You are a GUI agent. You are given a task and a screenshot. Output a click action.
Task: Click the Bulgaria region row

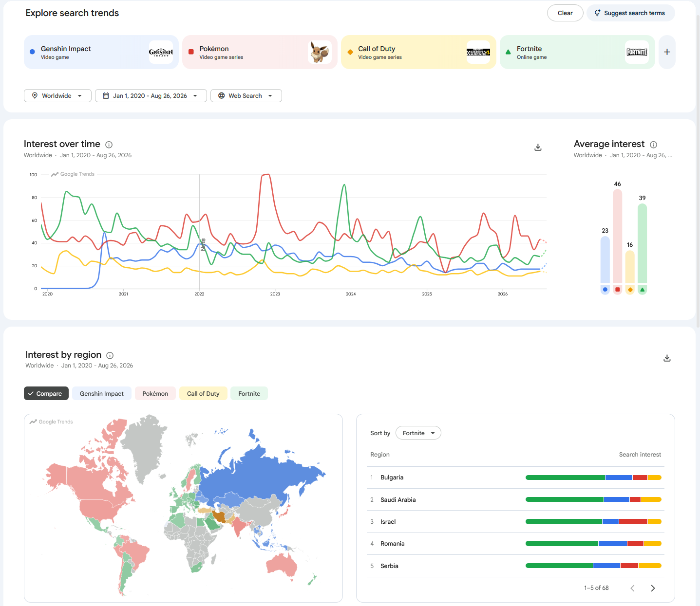pyautogui.click(x=515, y=477)
